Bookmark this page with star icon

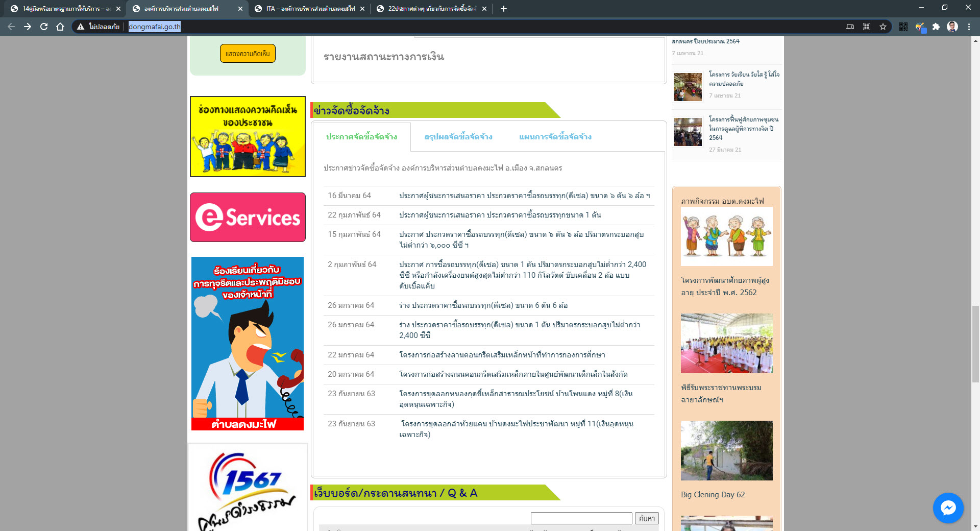[x=883, y=27]
